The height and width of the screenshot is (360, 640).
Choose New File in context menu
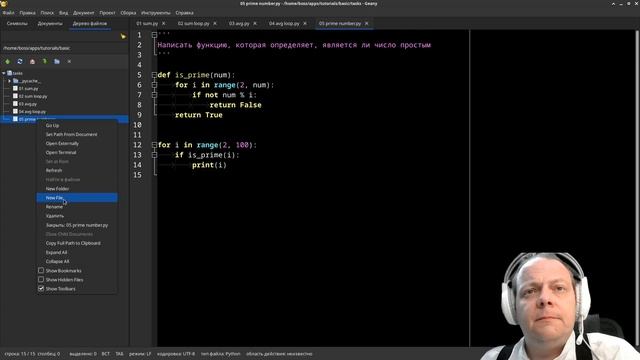(77, 198)
